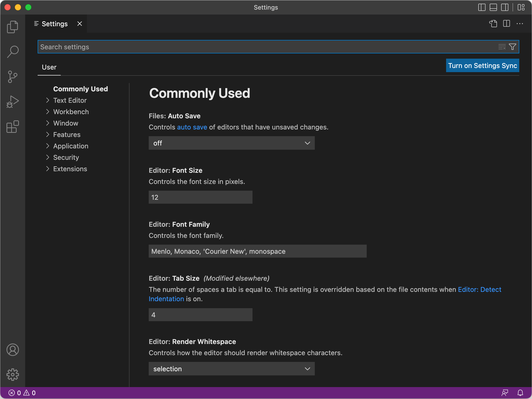Open the Search view icon

click(12, 52)
